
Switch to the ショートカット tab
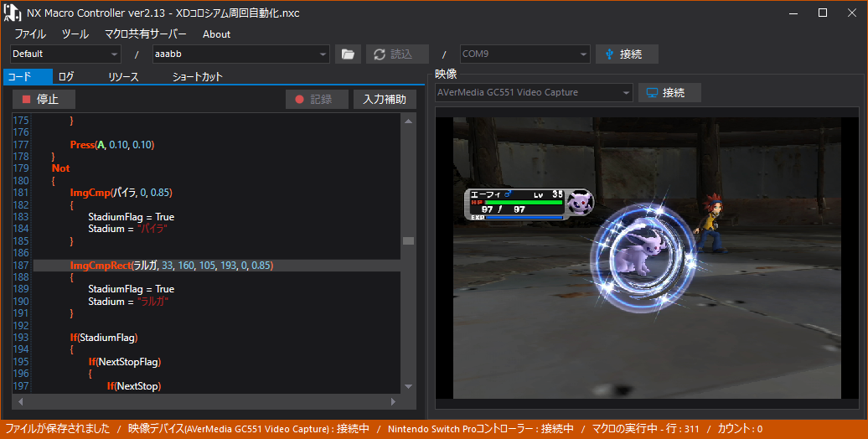coord(197,76)
